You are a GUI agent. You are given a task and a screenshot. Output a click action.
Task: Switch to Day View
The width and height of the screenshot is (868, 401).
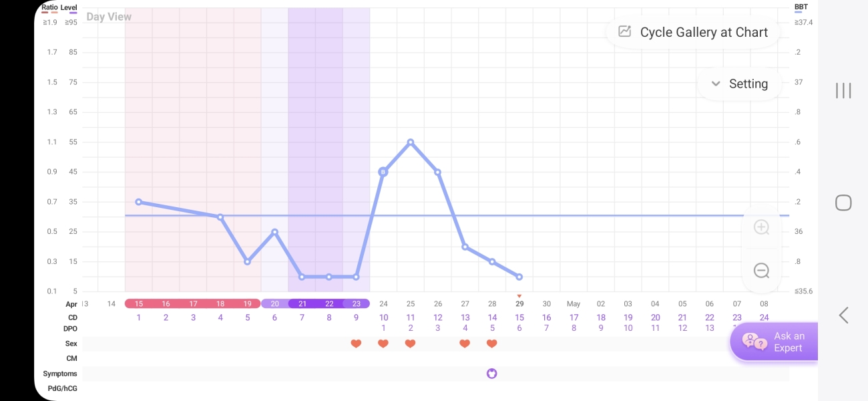click(x=108, y=16)
